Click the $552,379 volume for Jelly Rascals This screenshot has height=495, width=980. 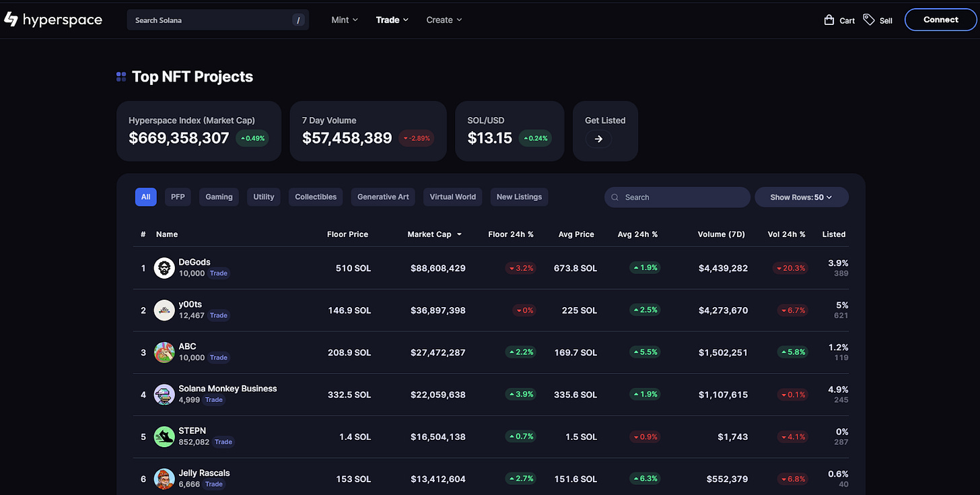[x=727, y=479]
